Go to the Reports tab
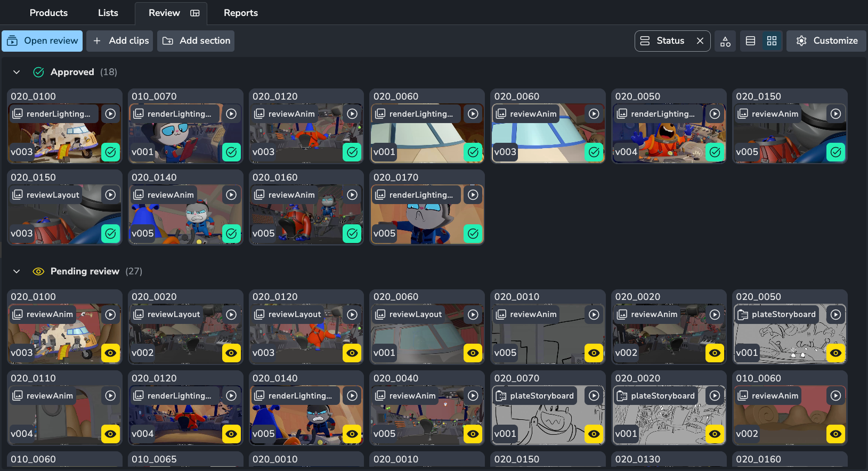The height and width of the screenshot is (471, 868). click(x=241, y=13)
